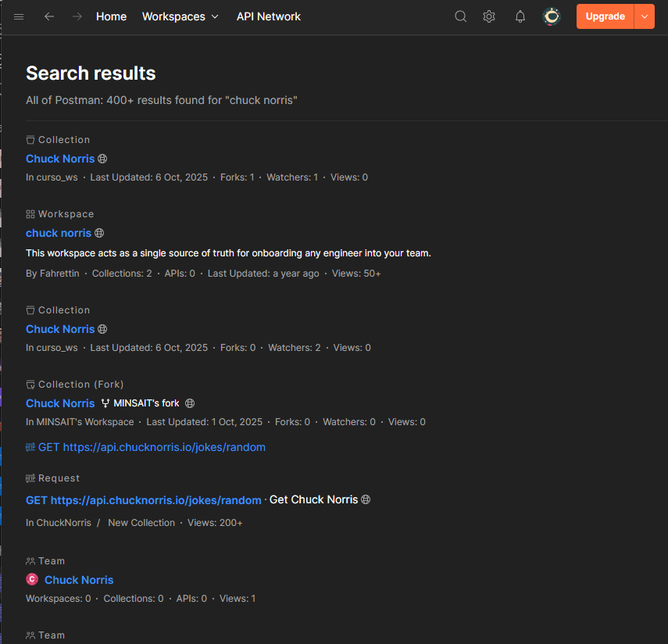Click public globe icon next to Forks: 1 collection
668x644 pixels.
coord(102,159)
